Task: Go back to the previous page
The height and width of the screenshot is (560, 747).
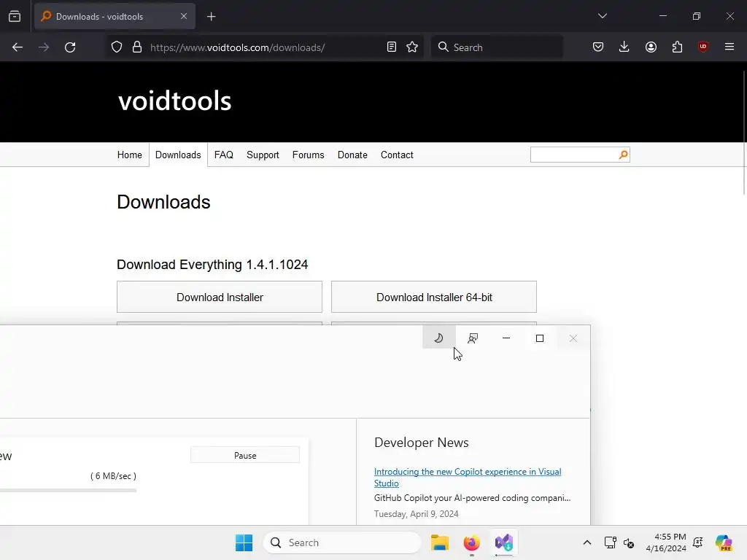Action: [x=18, y=47]
